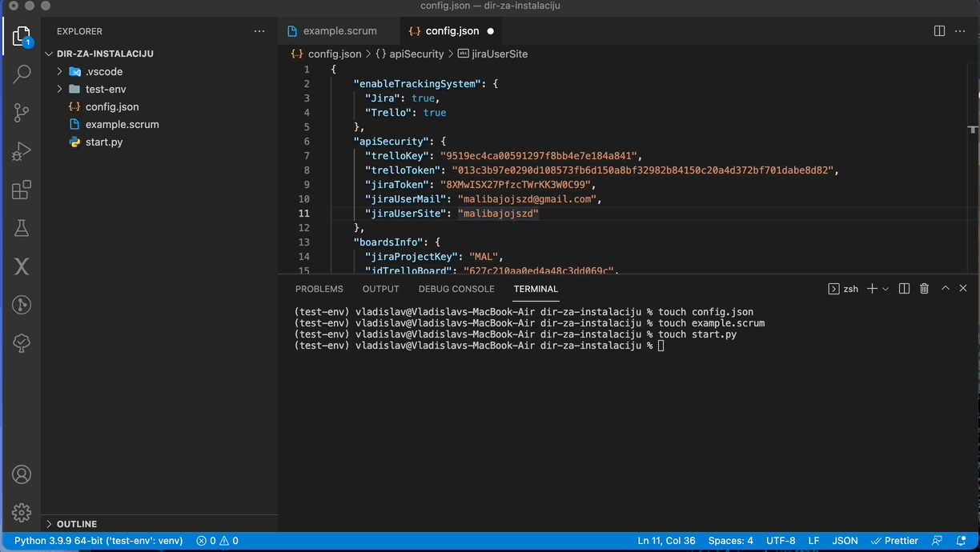The height and width of the screenshot is (552, 980).
Task: Open the Testing flask view
Action: point(22,228)
